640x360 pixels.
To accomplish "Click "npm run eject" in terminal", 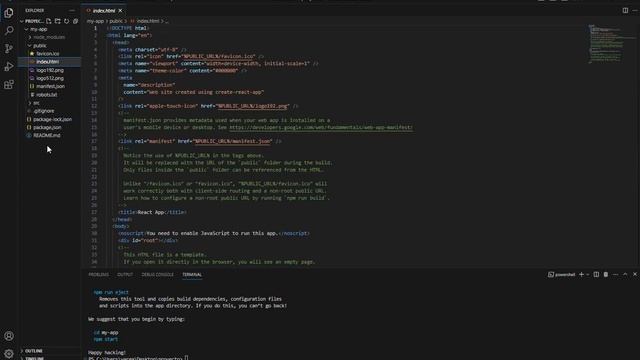I will pos(111,292).
